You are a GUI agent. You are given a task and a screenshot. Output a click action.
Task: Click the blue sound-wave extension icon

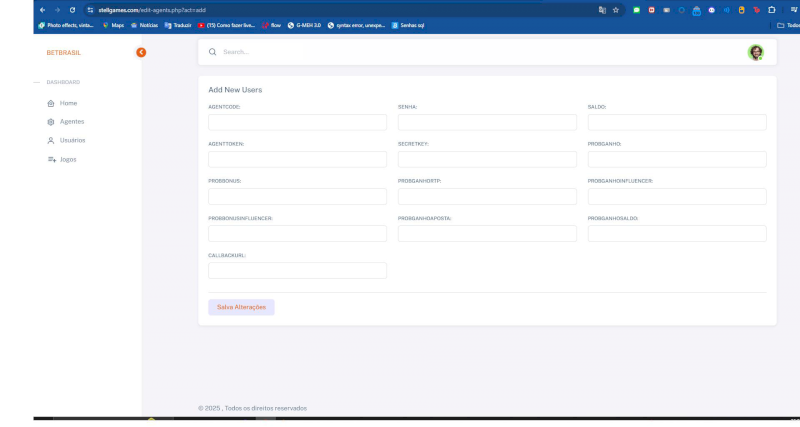point(727,10)
